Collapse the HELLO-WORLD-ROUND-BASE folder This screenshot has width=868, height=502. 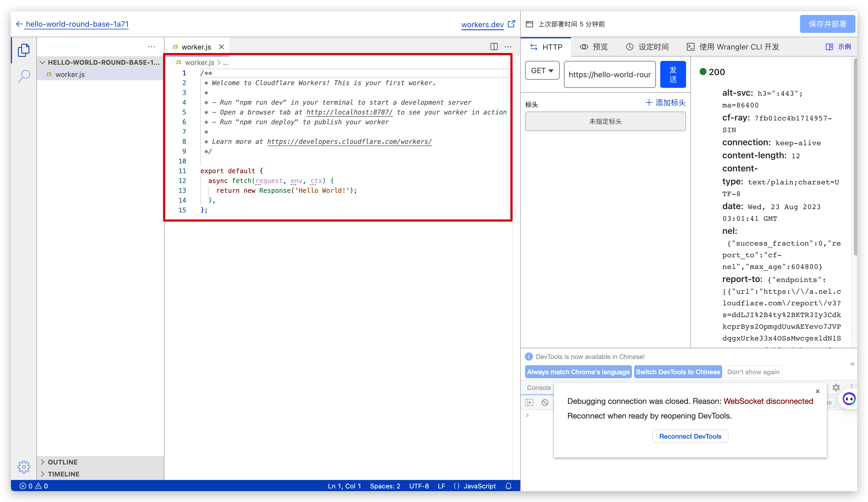(100, 62)
